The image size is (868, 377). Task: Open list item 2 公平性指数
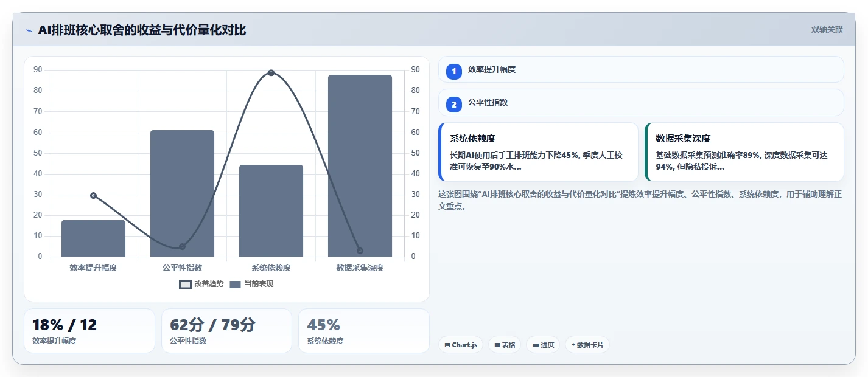tap(641, 102)
